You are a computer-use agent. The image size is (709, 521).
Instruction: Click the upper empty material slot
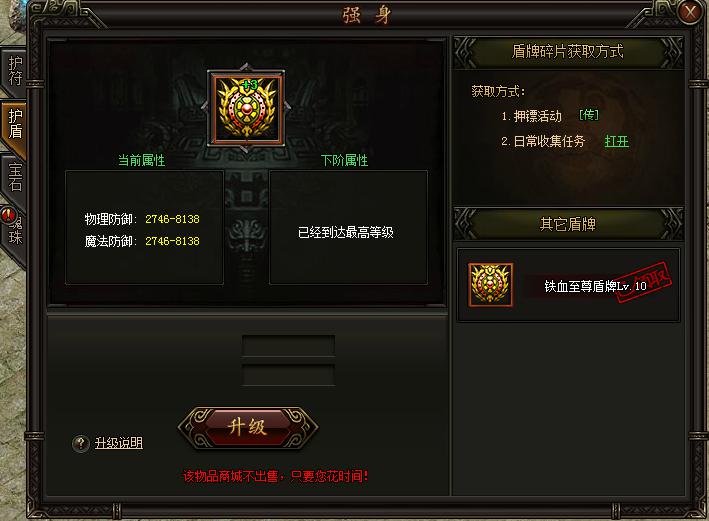[x=288, y=346]
